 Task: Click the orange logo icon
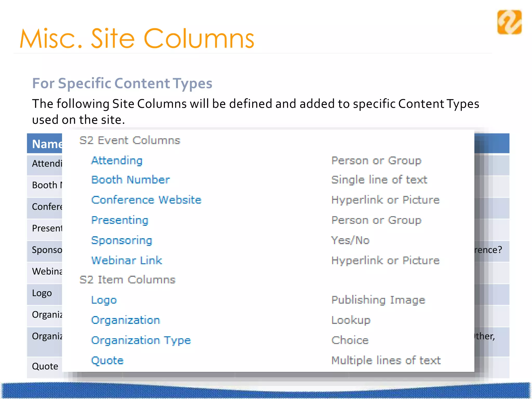point(509,22)
